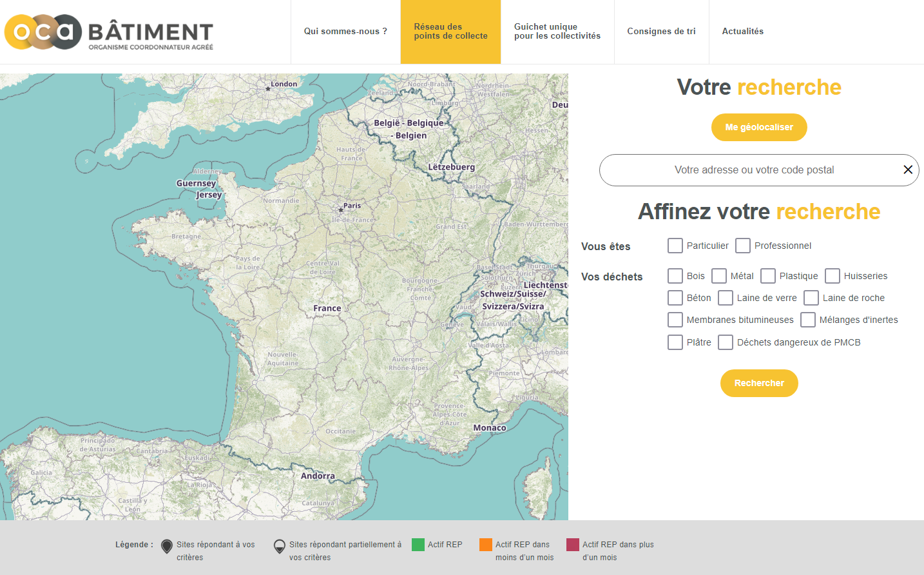Image resolution: width=924 pixels, height=575 pixels.
Task: Tick the Bois waste checkbox
Action: 675,276
